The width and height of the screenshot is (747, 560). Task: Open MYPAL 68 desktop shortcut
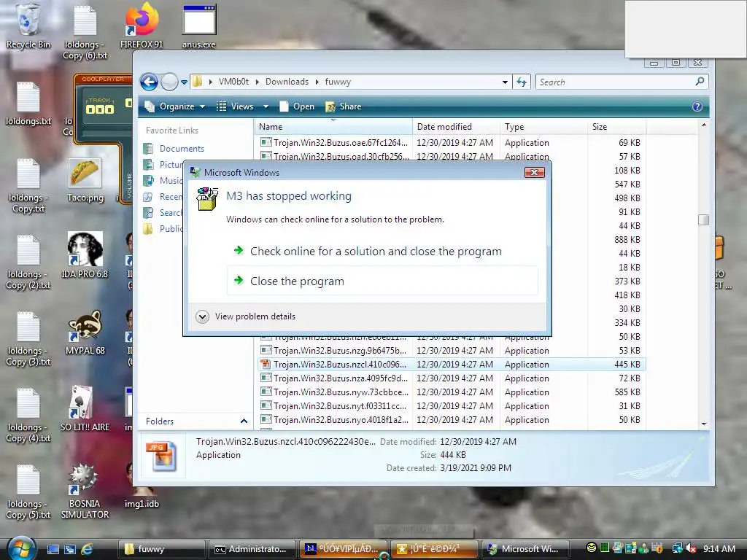85,332
